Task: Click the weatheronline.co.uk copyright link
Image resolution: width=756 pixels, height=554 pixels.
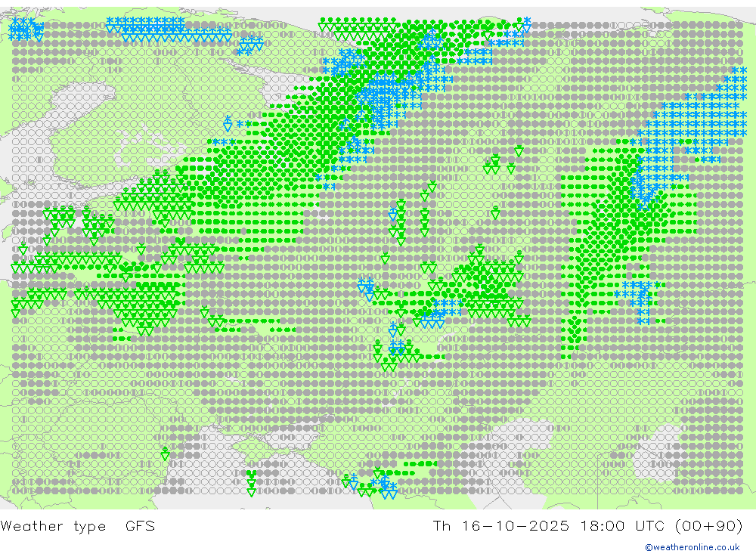Action: tap(692, 547)
